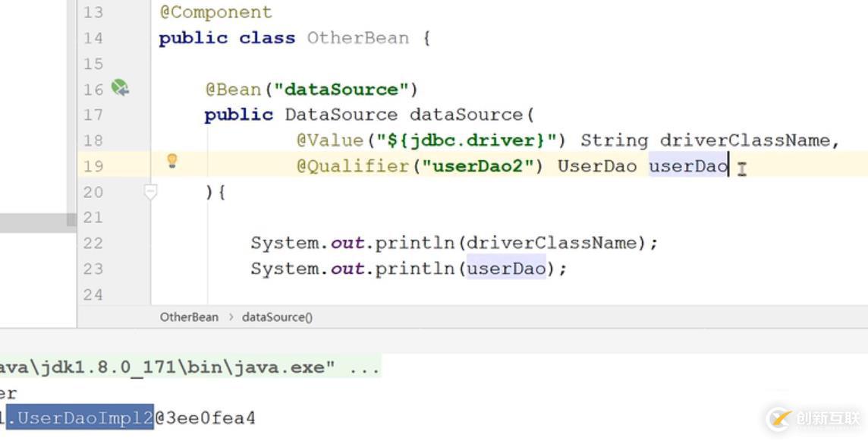The width and height of the screenshot is (868, 441).
Task: Click the out field on line 22
Action: [x=347, y=243]
